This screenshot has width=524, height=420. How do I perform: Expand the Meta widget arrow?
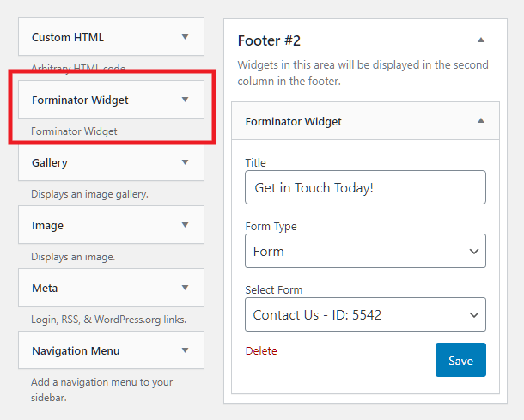click(x=185, y=289)
